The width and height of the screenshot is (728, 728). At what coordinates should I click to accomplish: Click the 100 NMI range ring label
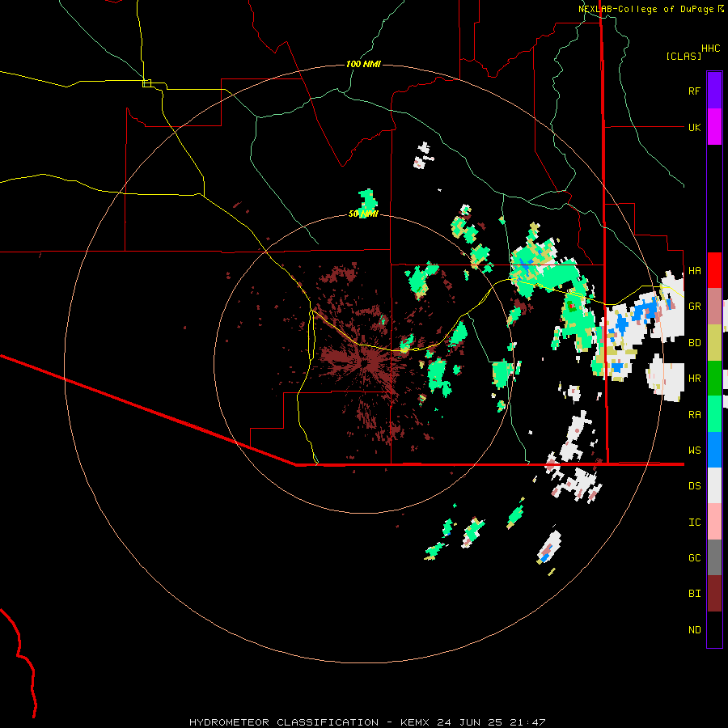click(x=363, y=64)
